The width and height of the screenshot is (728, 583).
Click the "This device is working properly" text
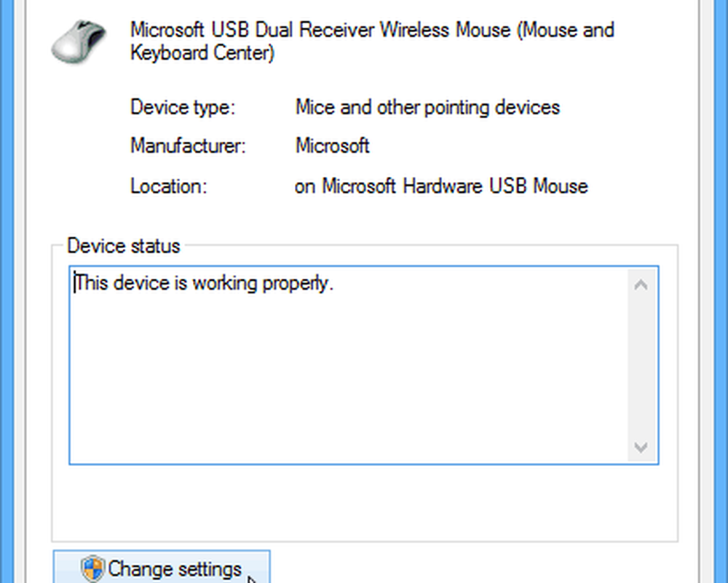click(204, 283)
